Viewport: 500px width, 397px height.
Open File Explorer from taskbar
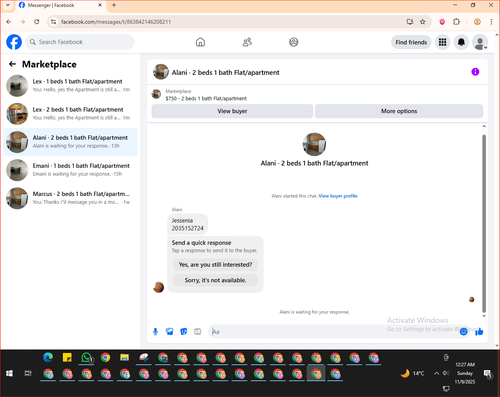coord(125,357)
